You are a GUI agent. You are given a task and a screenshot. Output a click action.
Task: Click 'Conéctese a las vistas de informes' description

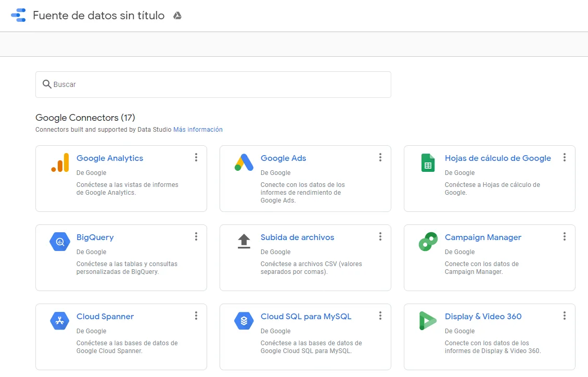pyautogui.click(x=127, y=188)
